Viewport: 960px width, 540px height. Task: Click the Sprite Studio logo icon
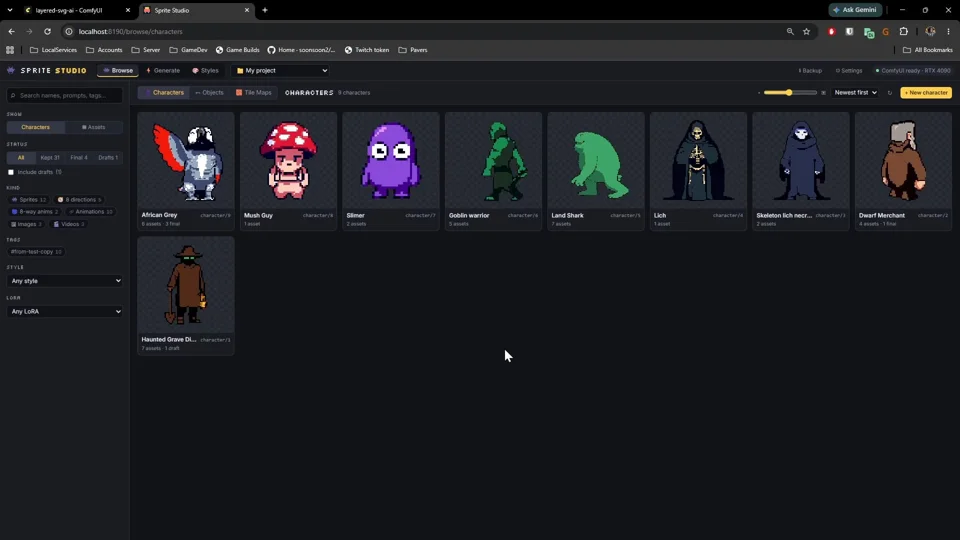click(11, 70)
